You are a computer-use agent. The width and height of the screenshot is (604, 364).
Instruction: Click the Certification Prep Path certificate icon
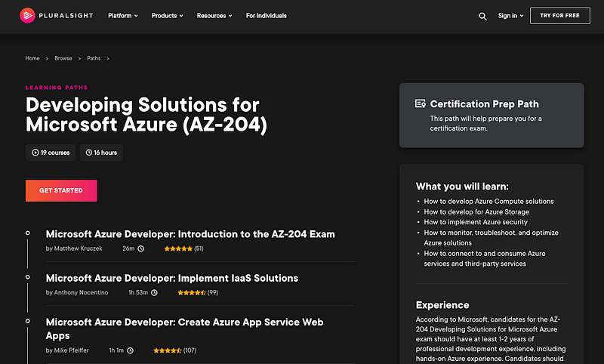click(x=421, y=103)
